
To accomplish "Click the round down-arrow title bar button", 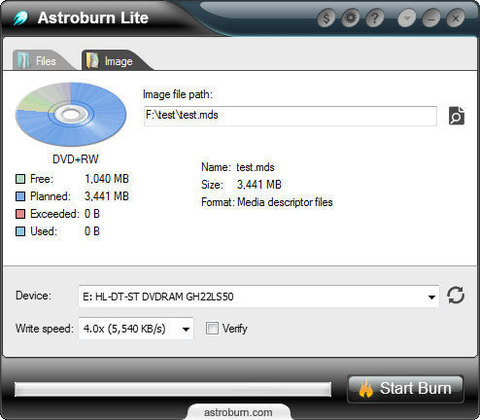I will point(407,18).
